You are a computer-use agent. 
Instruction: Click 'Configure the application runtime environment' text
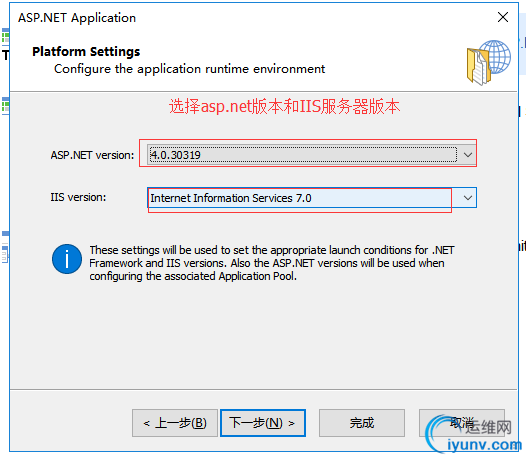coord(190,69)
